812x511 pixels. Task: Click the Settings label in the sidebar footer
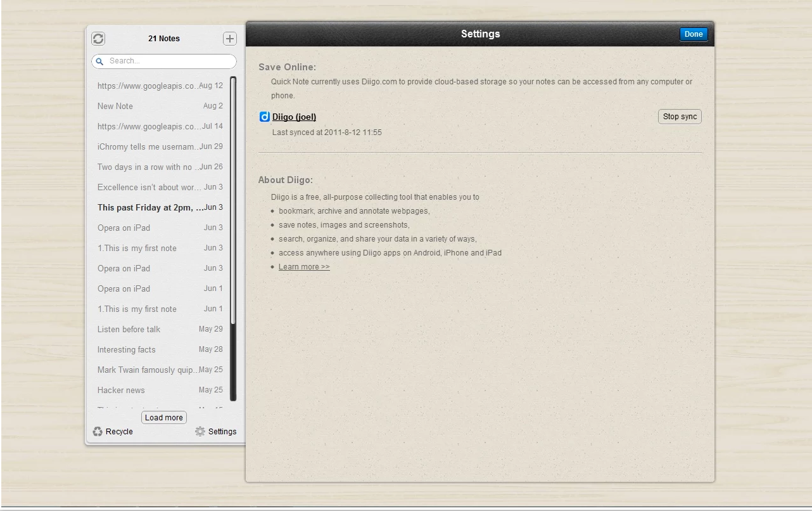(x=222, y=432)
